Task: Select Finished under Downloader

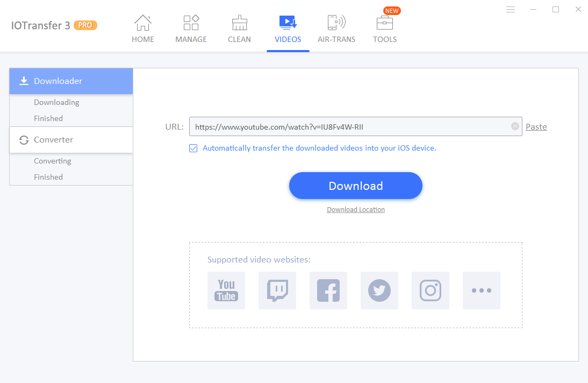Action: 48,118
